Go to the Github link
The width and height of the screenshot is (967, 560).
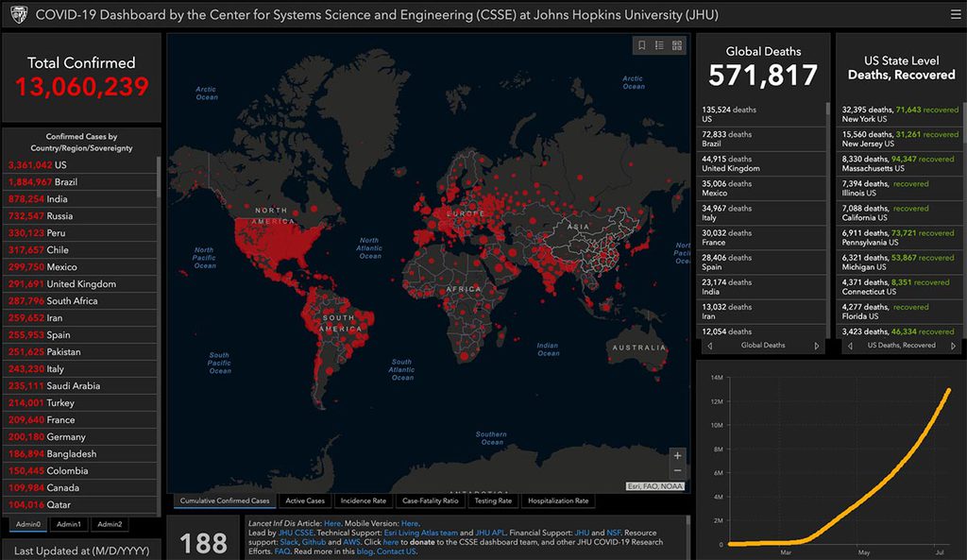[314, 542]
